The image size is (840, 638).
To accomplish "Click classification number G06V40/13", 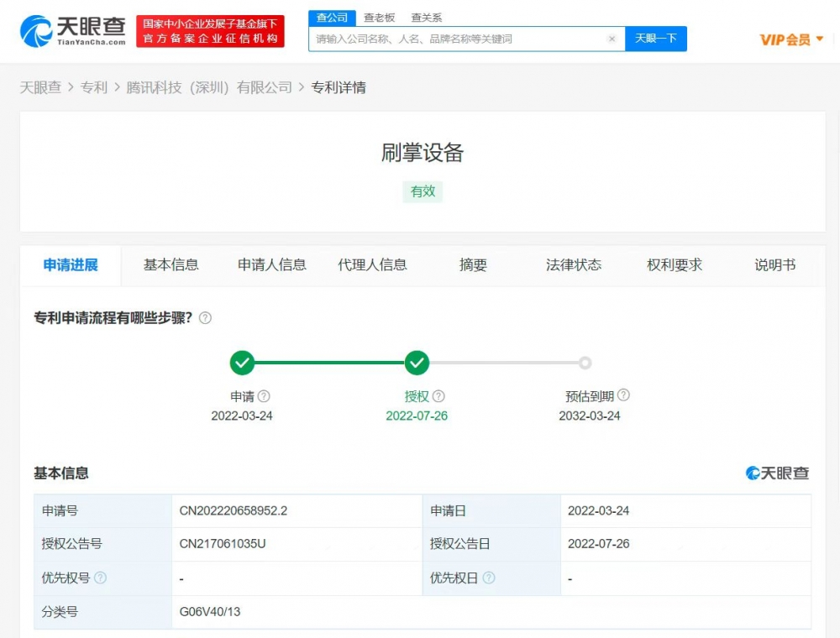I will click(x=209, y=612).
